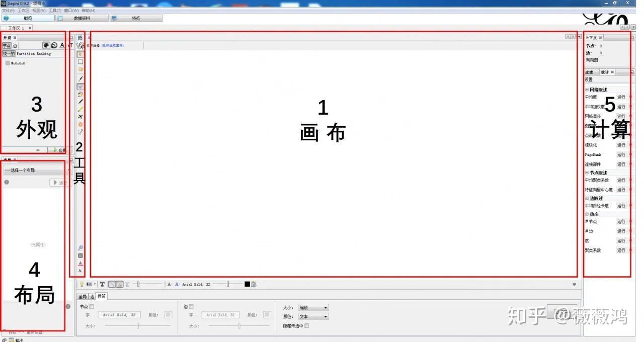Select the yellow edge pencil tool
The height and width of the screenshot is (342, 644).
point(80,109)
